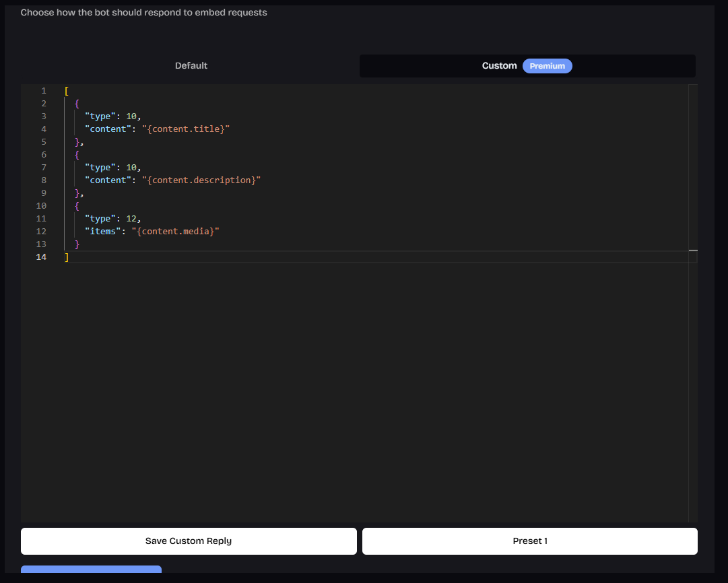Click the opening square bracket on line 1
Viewport: 728px width, 583px height.
[x=67, y=91]
